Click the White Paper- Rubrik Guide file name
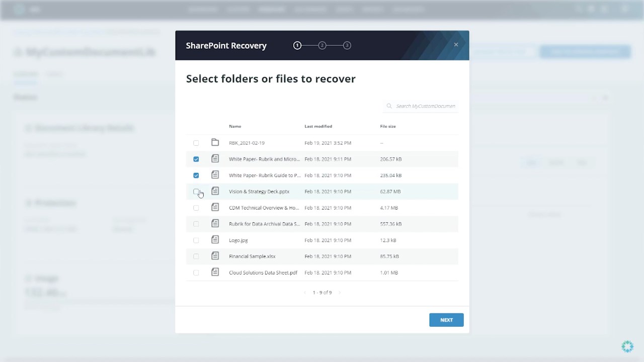 point(265,175)
